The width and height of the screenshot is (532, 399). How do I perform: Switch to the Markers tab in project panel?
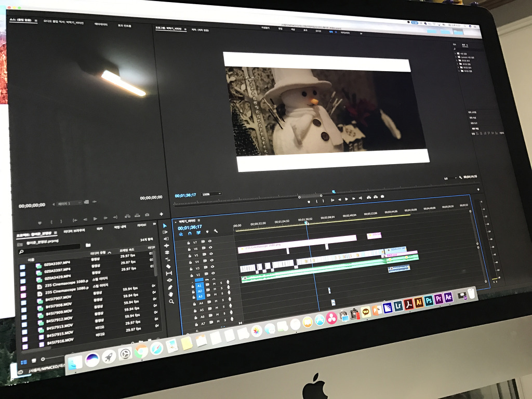click(99, 229)
